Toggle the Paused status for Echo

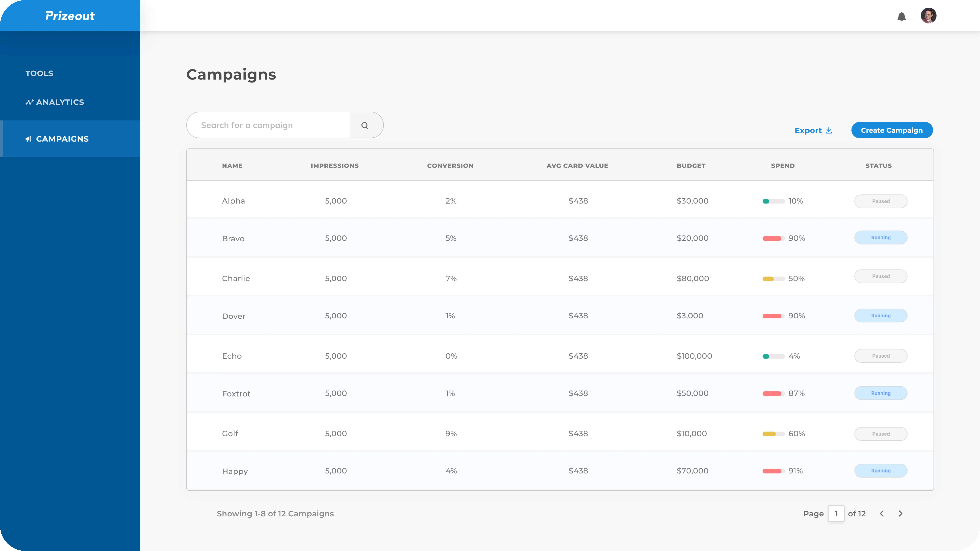[881, 356]
